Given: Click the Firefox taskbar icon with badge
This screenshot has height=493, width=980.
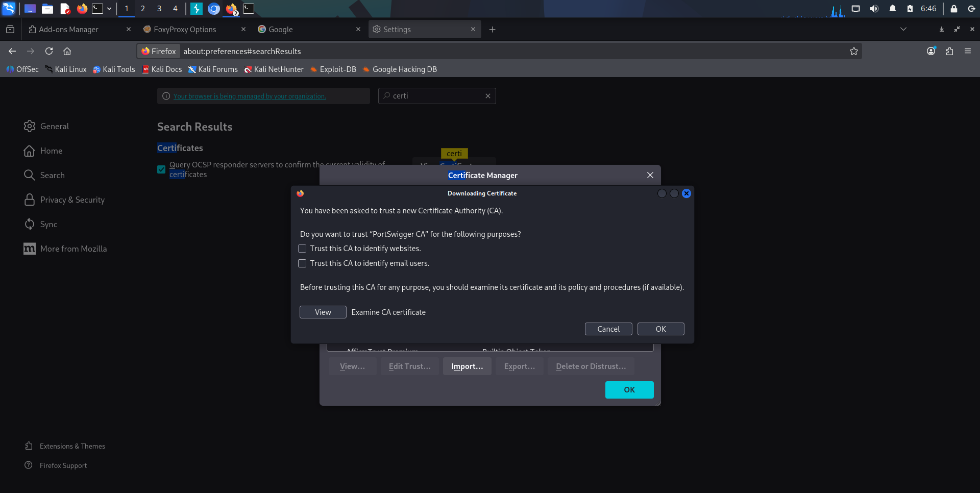Looking at the screenshot, I should [x=232, y=9].
